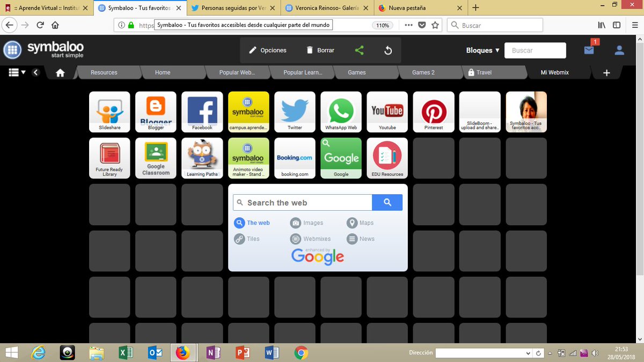Open the mail notifications icon
Image resolution: width=644 pixels, height=362 pixels.
click(589, 50)
